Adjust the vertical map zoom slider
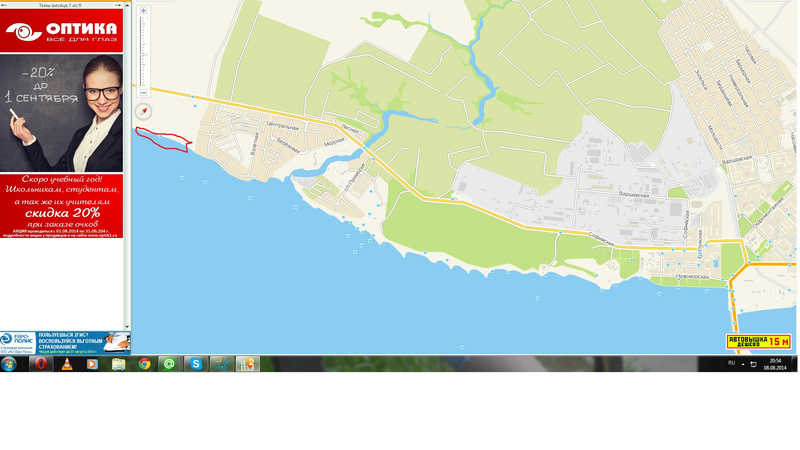This screenshot has height=450, width=800. (x=143, y=52)
